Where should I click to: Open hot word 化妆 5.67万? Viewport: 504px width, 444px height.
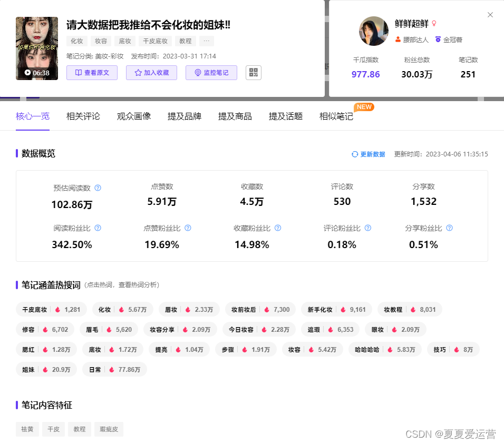(x=122, y=310)
